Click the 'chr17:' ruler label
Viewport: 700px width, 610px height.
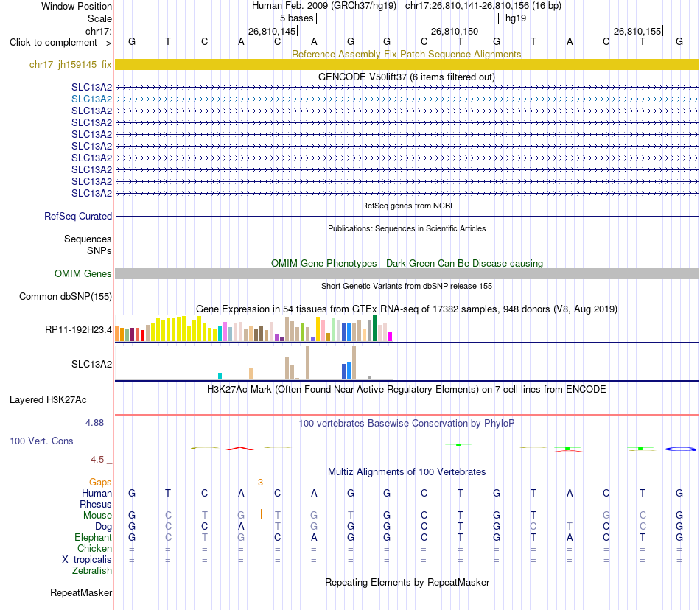98,31
